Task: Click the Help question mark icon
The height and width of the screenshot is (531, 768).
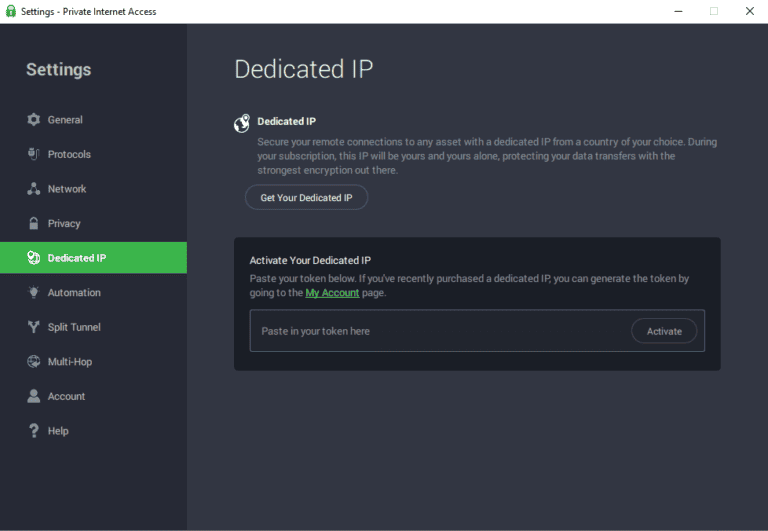Action: point(33,431)
